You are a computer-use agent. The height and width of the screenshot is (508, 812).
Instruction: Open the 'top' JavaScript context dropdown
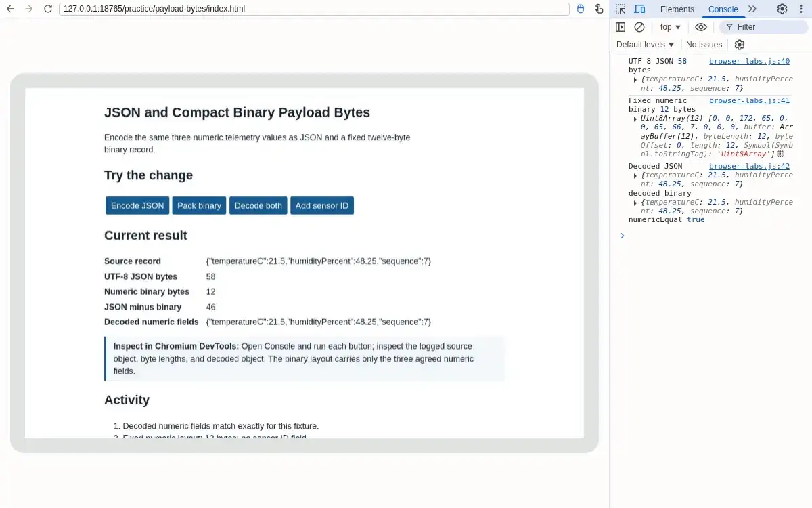670,27
